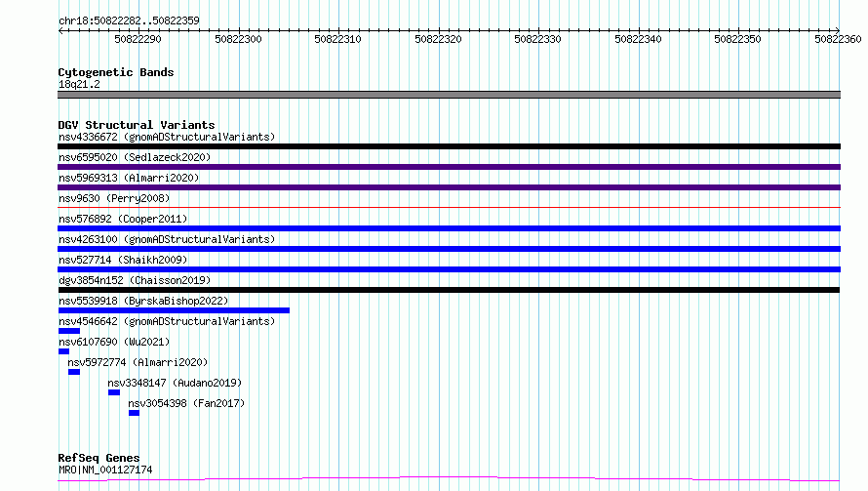Click ruler position 50822340
The width and height of the screenshot is (868, 491).
[638, 39]
